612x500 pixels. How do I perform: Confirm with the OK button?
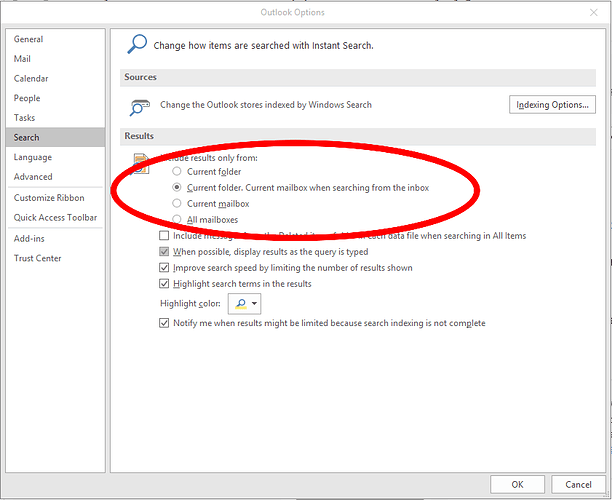[x=517, y=484]
